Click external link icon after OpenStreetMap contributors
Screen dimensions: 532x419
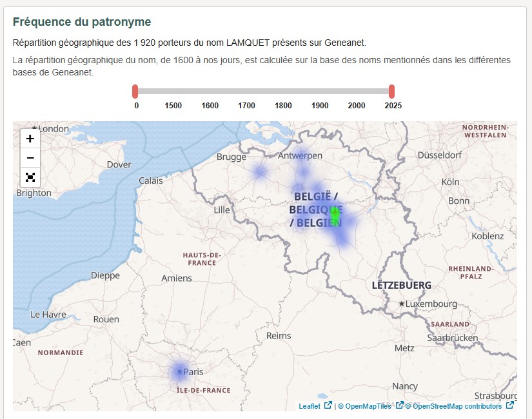point(510,405)
